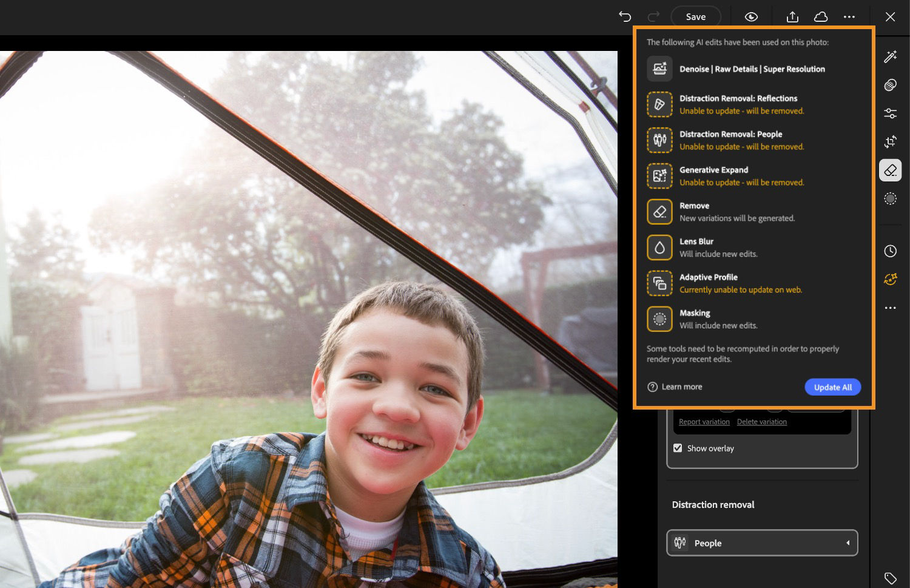Toggle the before/after preview eye icon
Screen dimensions: 910x588
pos(751,16)
